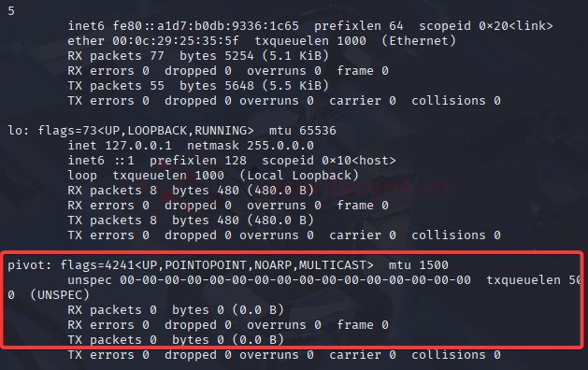Click the inet6 fe80 address text
The width and height of the screenshot is (588, 370).
coord(206,26)
